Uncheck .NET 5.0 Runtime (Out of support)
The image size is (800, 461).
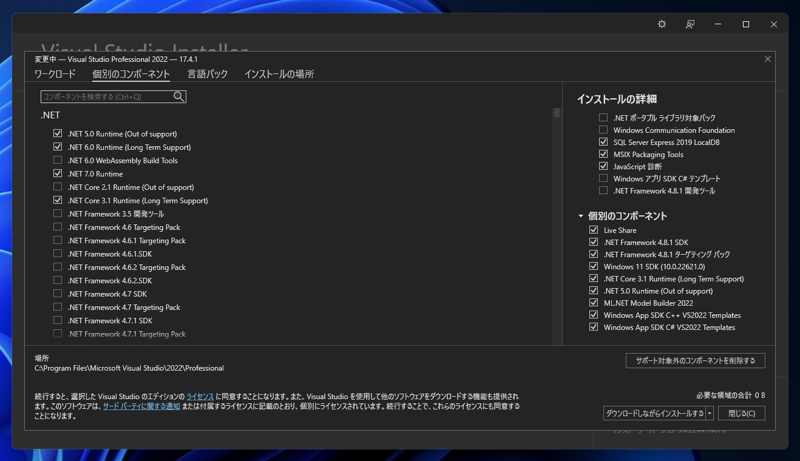(58, 133)
